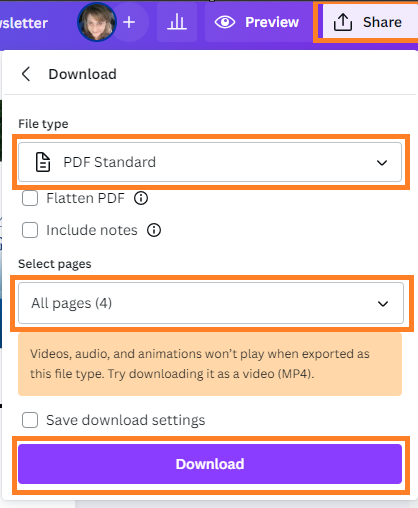Expand the All pages (4) selector
This screenshot has width=418, height=508.
click(211, 303)
